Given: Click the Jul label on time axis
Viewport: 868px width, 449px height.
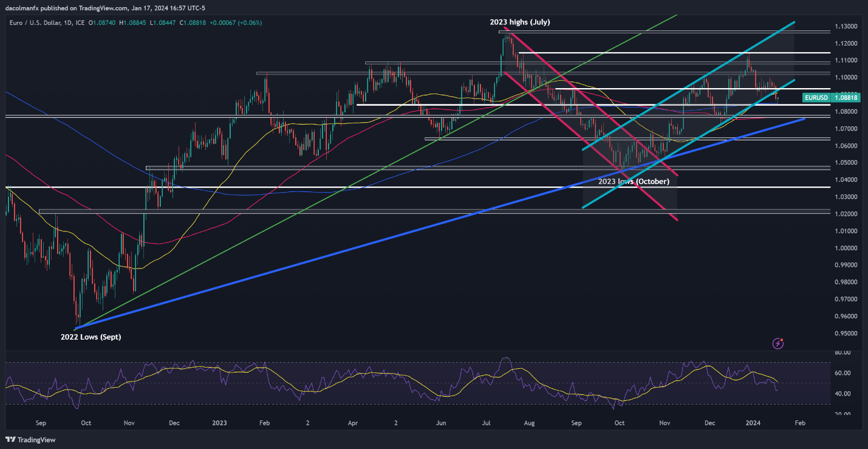Looking at the screenshot, I should tap(486, 422).
